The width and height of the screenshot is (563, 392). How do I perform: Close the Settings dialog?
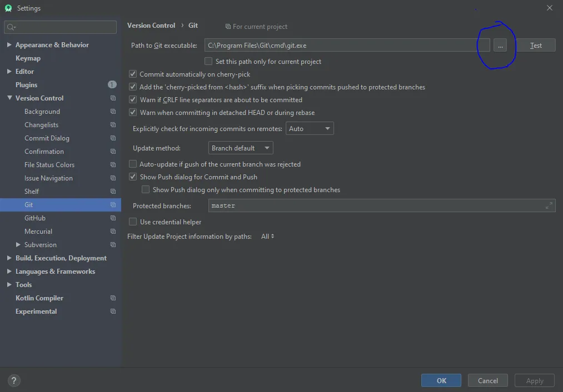click(x=549, y=8)
